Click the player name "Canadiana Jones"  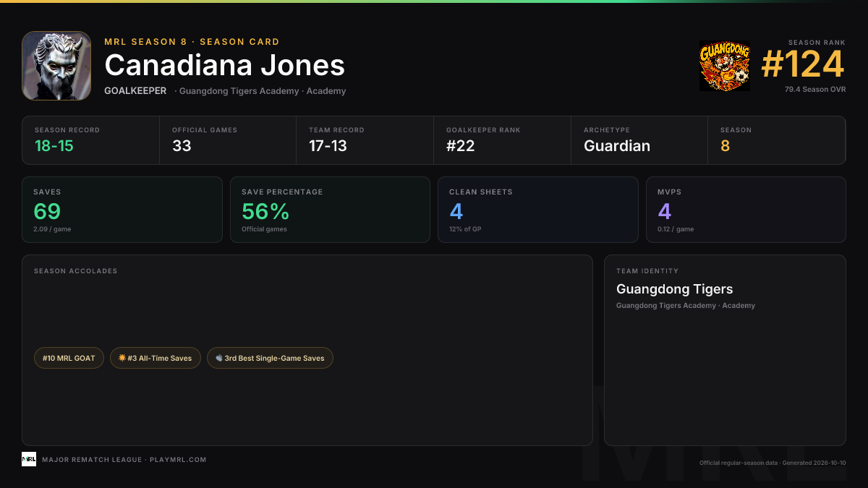click(225, 65)
